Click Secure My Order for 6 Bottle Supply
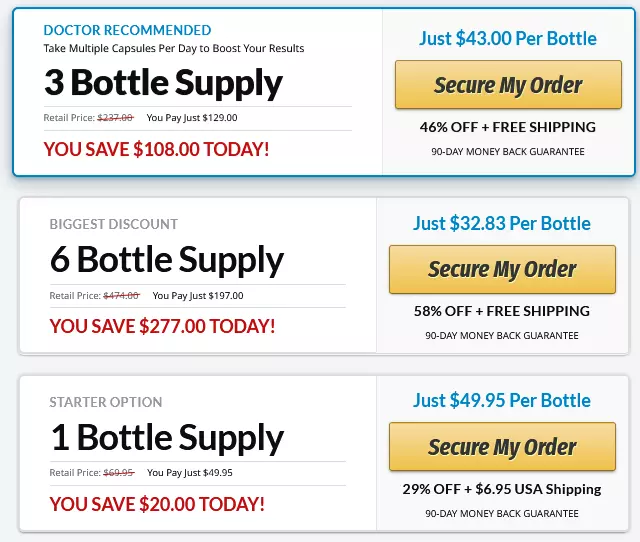Image resolution: width=640 pixels, height=542 pixels. click(x=502, y=269)
